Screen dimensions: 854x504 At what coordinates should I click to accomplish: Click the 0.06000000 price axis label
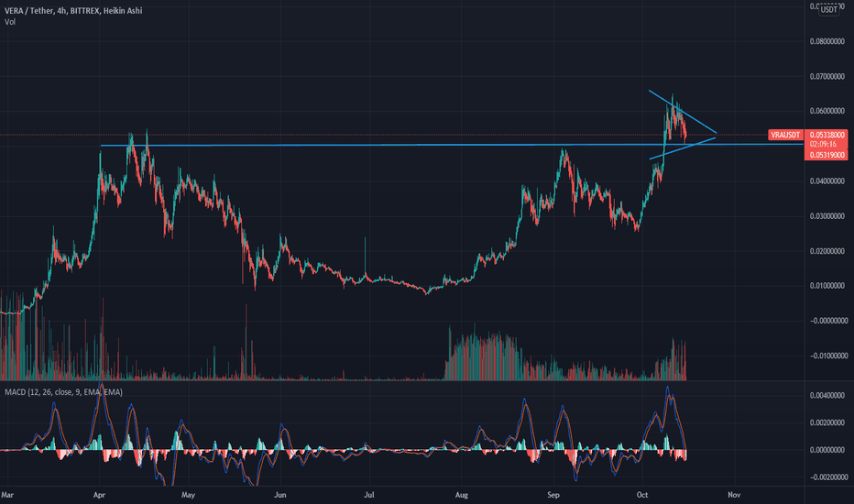tap(827, 111)
